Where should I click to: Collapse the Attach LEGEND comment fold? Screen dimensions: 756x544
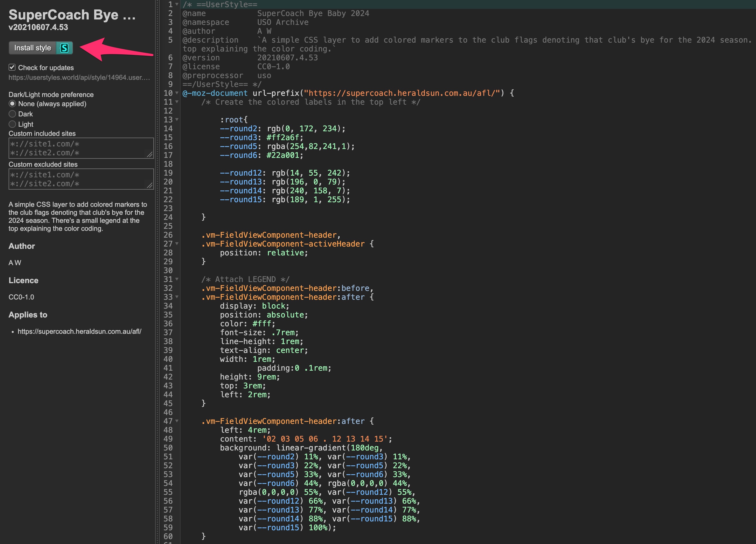pyautogui.click(x=177, y=279)
